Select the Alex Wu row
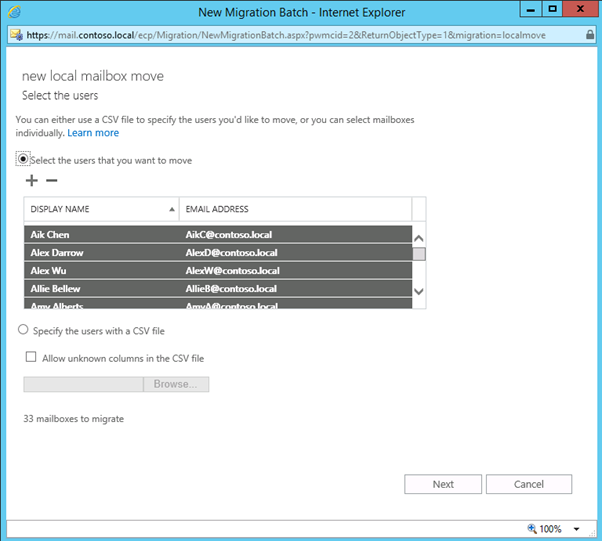Image resolution: width=602 pixels, height=541 pixels. click(218, 271)
